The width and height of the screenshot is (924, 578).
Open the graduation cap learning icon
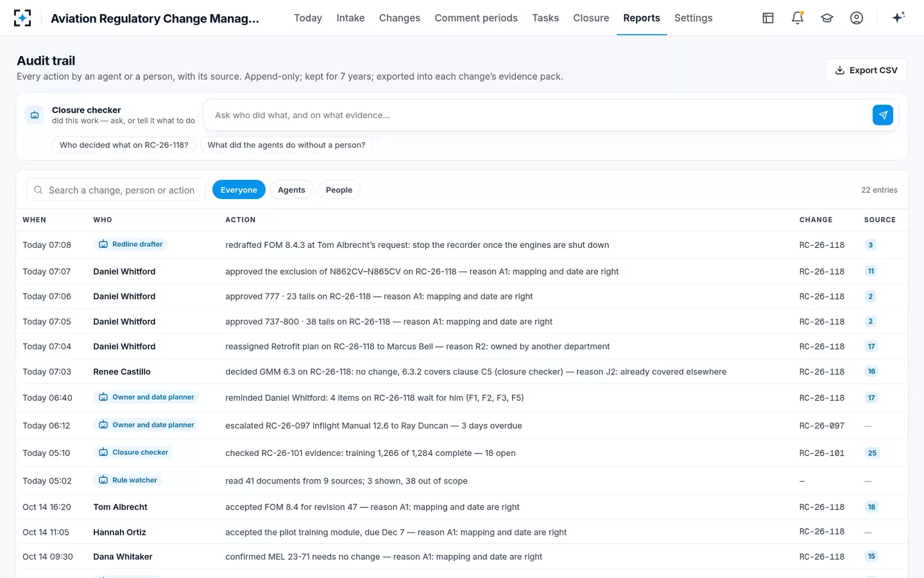tap(827, 18)
